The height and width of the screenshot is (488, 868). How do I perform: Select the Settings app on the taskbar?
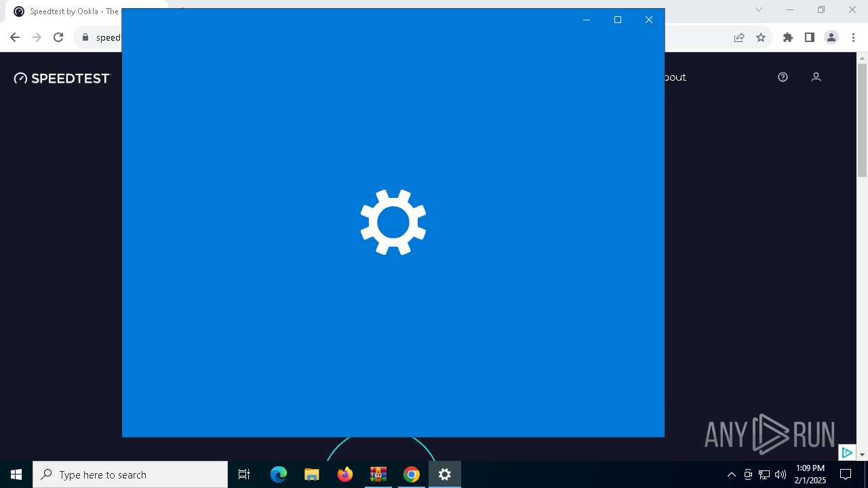445,474
